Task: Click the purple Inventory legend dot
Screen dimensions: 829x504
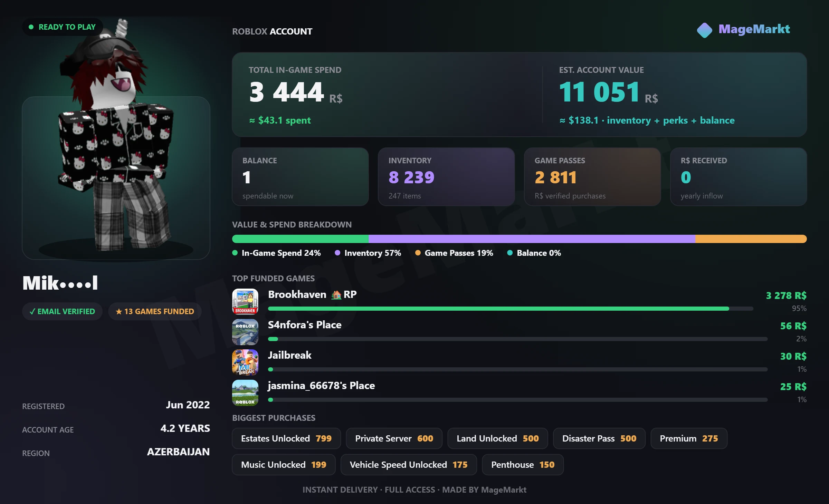Action: (x=337, y=253)
